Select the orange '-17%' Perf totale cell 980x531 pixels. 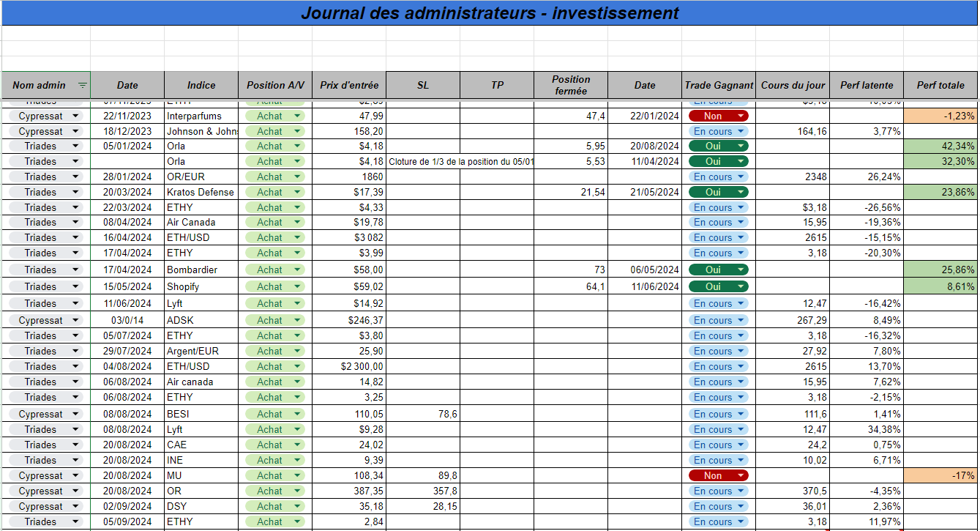click(940, 475)
